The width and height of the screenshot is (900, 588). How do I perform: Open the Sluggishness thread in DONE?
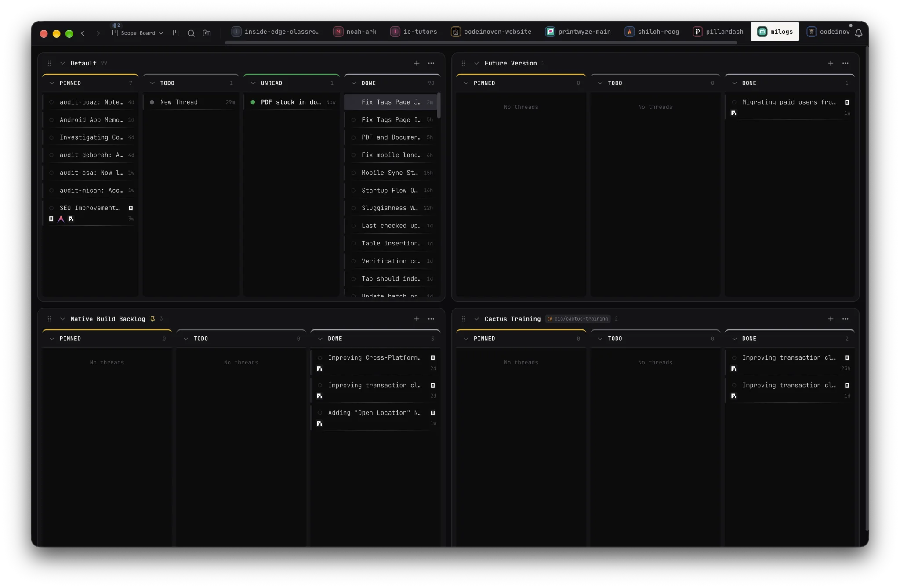tap(392, 208)
